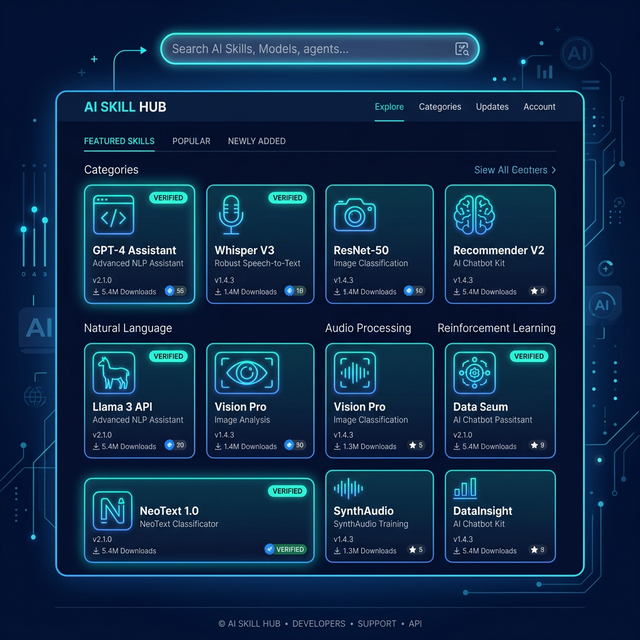The width and height of the screenshot is (640, 640).
Task: Click the ResNet-50 rating badge 50
Action: (414, 291)
